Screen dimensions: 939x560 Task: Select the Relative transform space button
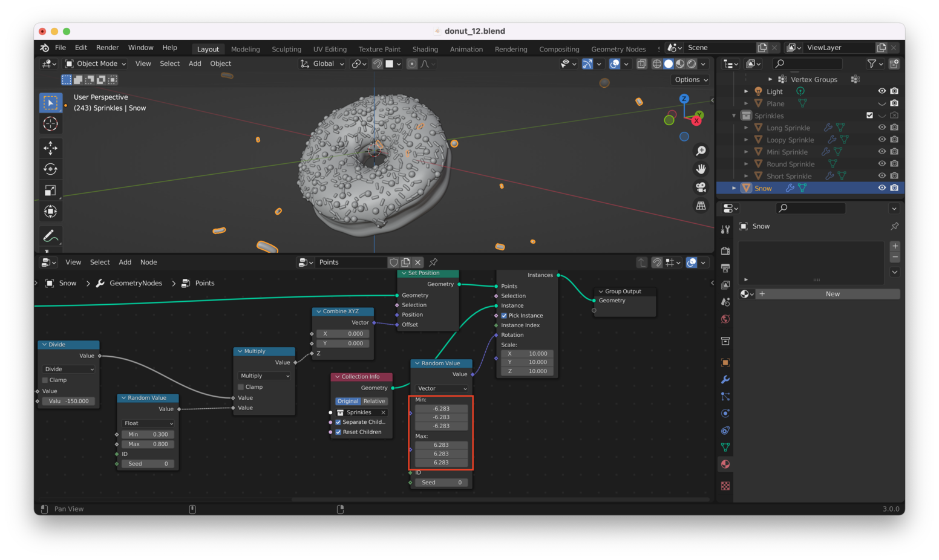tap(374, 401)
